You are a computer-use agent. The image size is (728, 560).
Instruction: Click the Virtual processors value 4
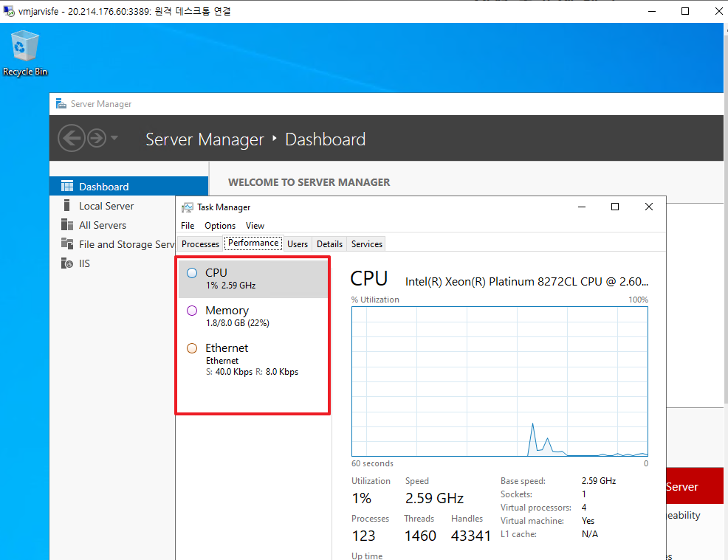click(x=583, y=507)
